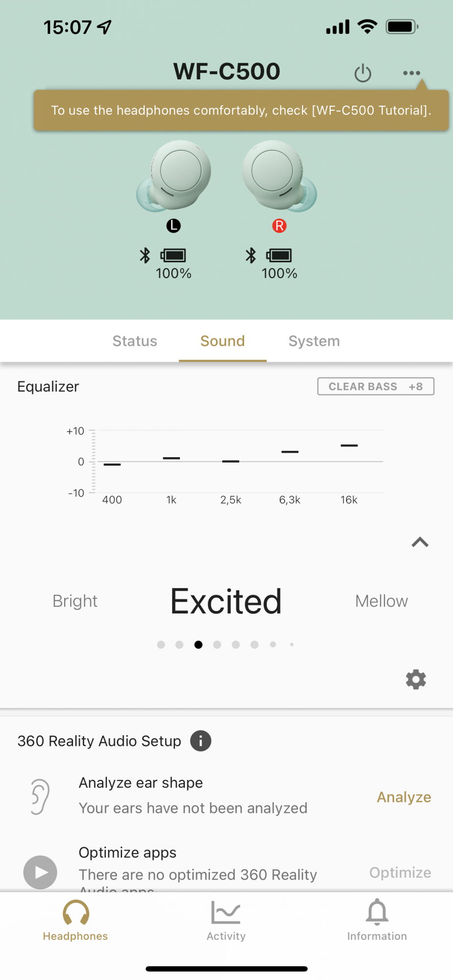Tap the first equalizer preset page dot
Screen dimensions: 453x980
point(161,645)
